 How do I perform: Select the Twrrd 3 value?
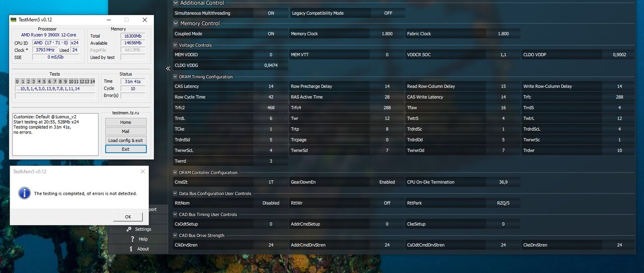tap(271, 161)
